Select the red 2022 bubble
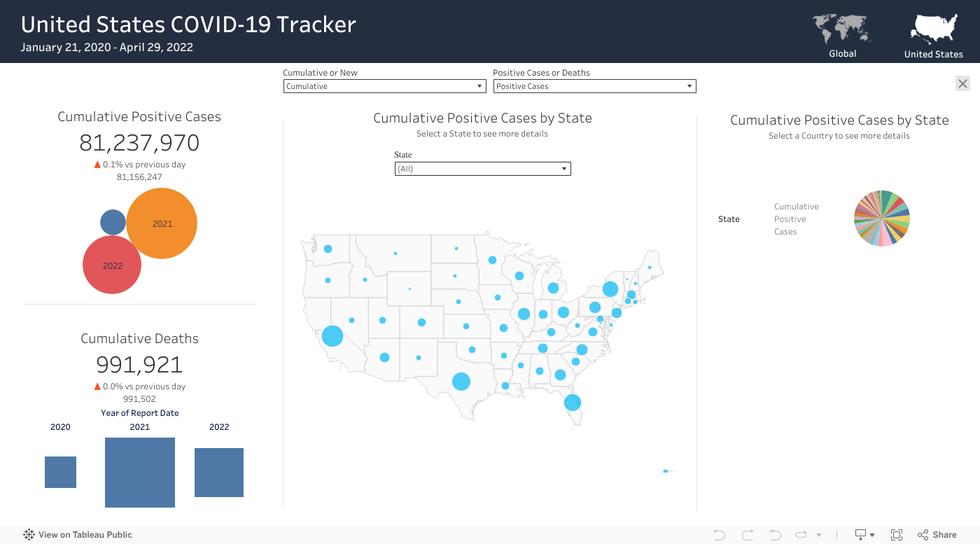 112,265
